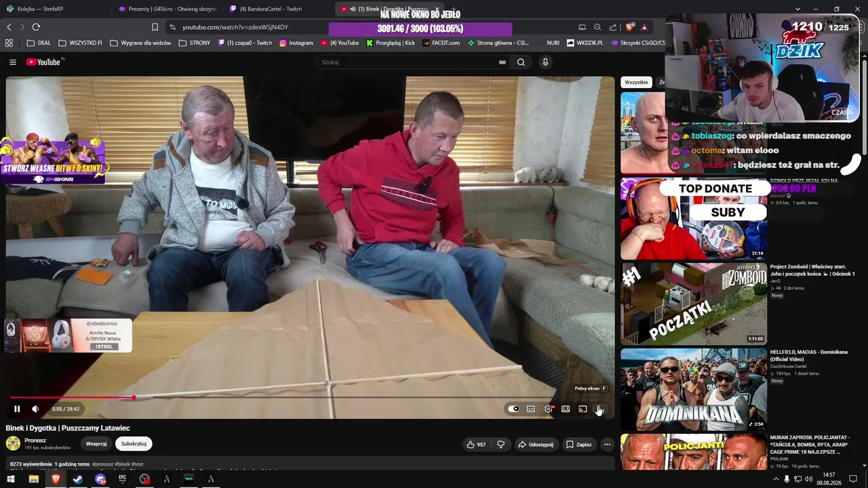Open the STRONY bookmarks folder
This screenshot has height=488, width=868.
pyautogui.click(x=195, y=43)
